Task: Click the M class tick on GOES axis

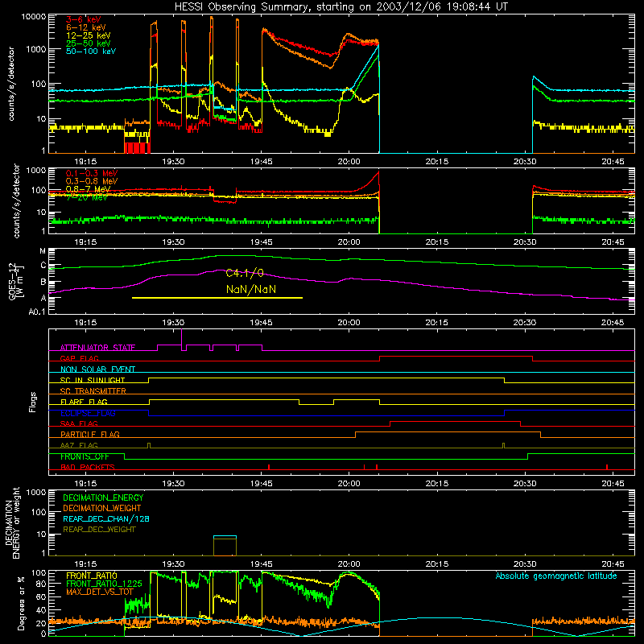Action: click(x=43, y=251)
